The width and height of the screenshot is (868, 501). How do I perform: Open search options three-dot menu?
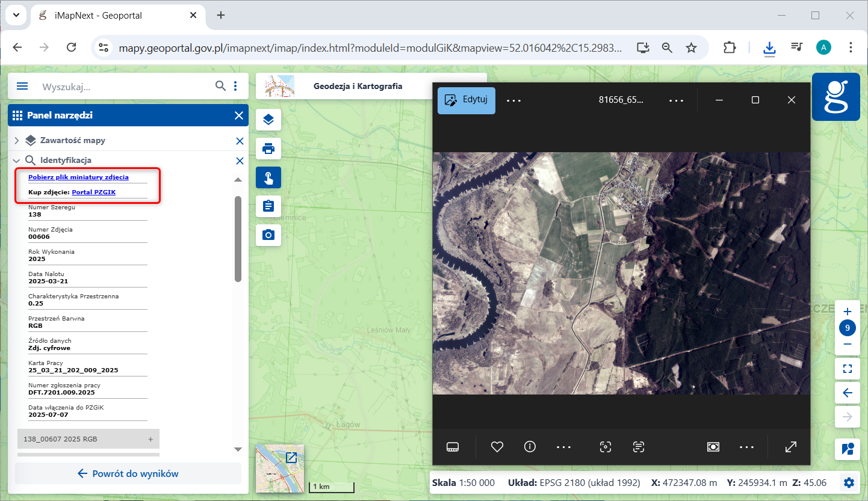pyautogui.click(x=236, y=86)
